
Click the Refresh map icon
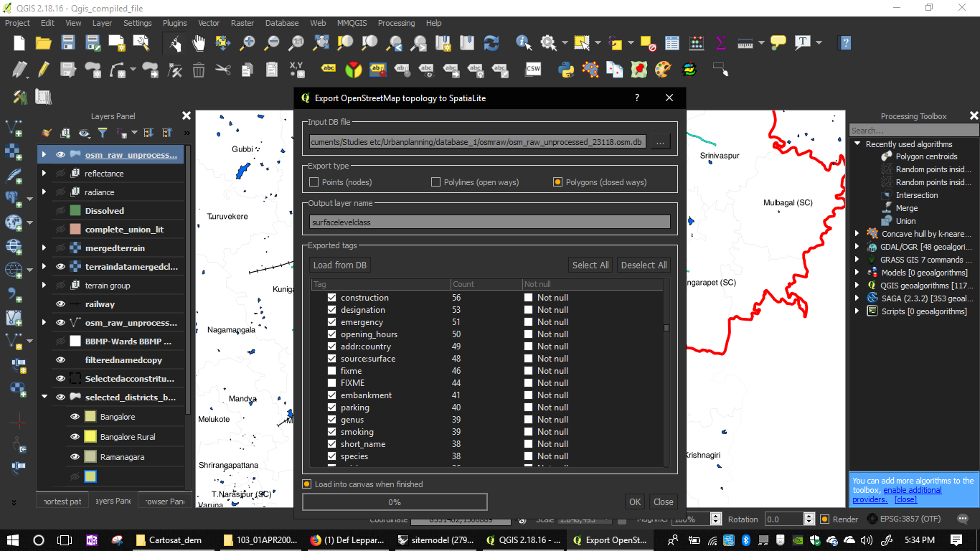point(491,43)
